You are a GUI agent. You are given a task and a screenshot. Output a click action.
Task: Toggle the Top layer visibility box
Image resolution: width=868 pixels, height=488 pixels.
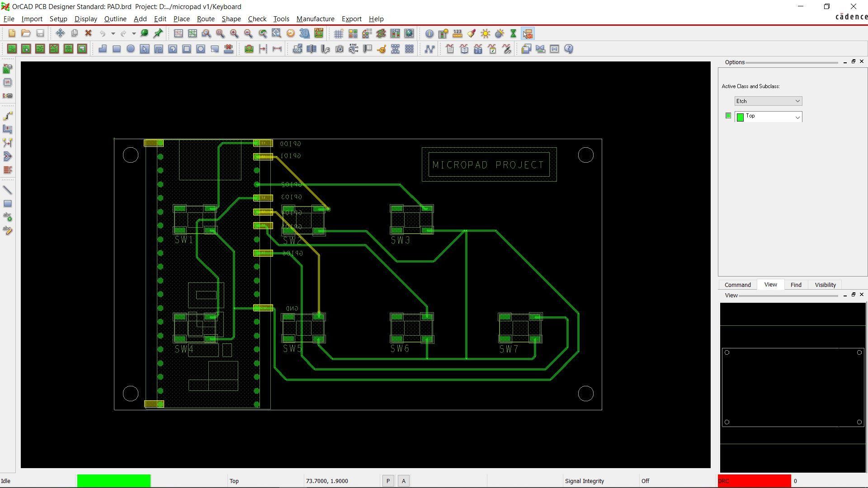(x=728, y=116)
